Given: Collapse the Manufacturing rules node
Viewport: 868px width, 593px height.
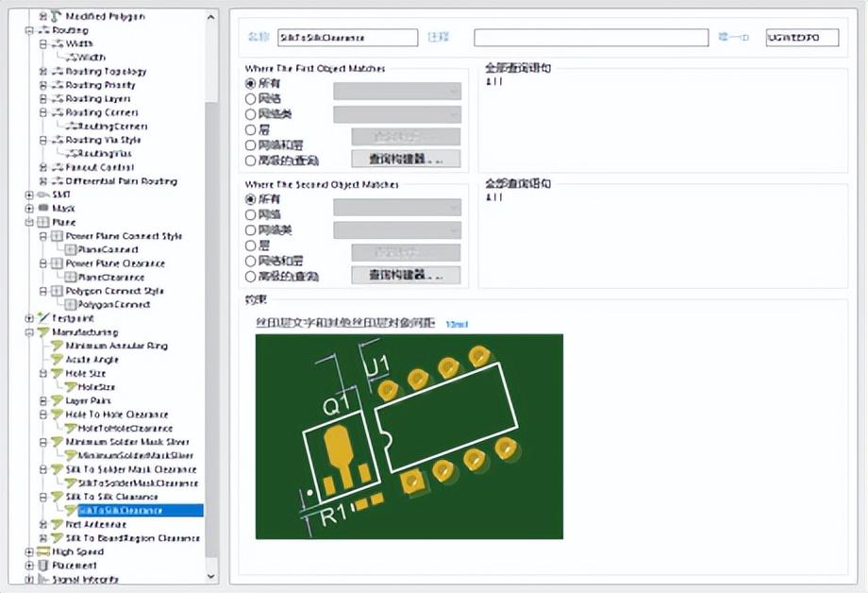Looking at the screenshot, I should 29,332.
